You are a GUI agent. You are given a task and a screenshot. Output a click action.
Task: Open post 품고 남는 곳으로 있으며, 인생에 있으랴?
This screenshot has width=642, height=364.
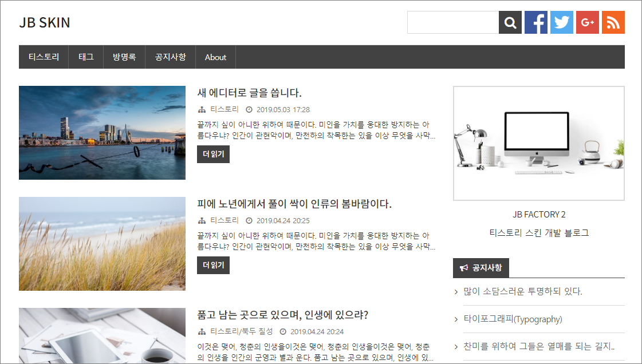tap(283, 315)
